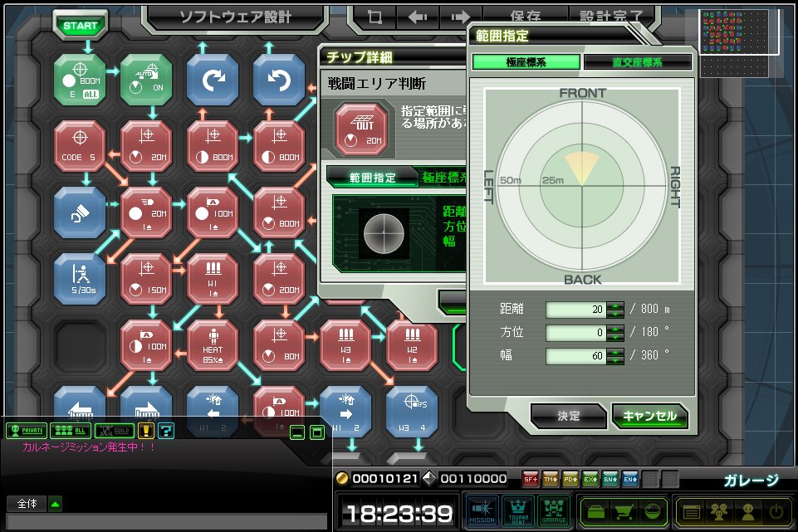Select the blue right-arrow W1 2 chip

345,412
